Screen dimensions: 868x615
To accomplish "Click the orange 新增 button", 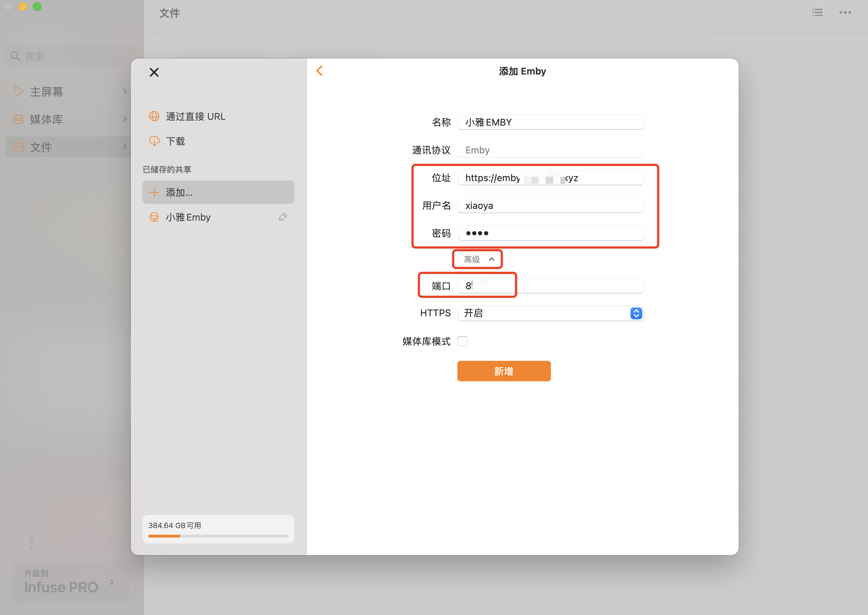I will tap(504, 371).
